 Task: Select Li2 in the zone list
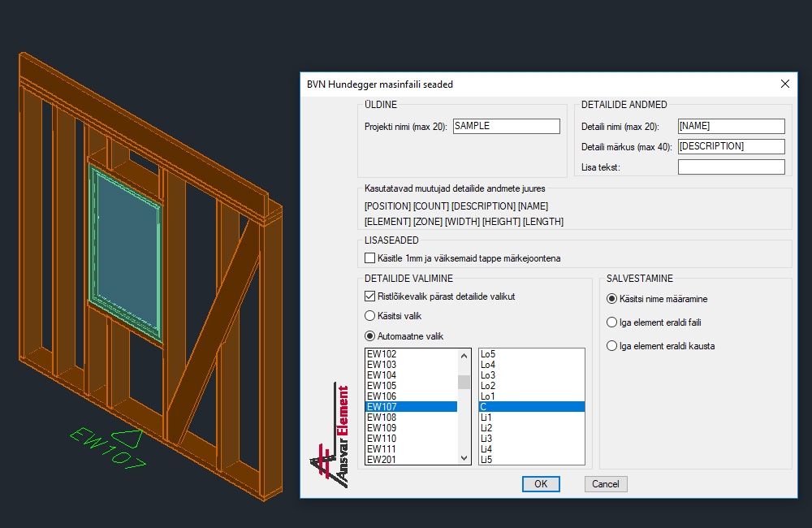532,428
